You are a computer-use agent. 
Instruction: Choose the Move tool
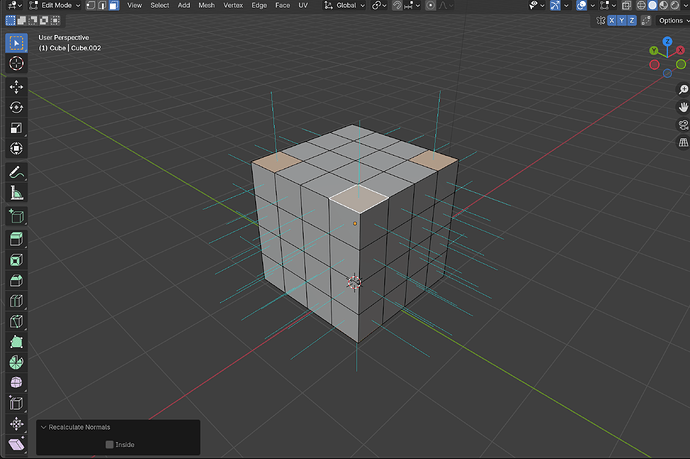point(16,87)
